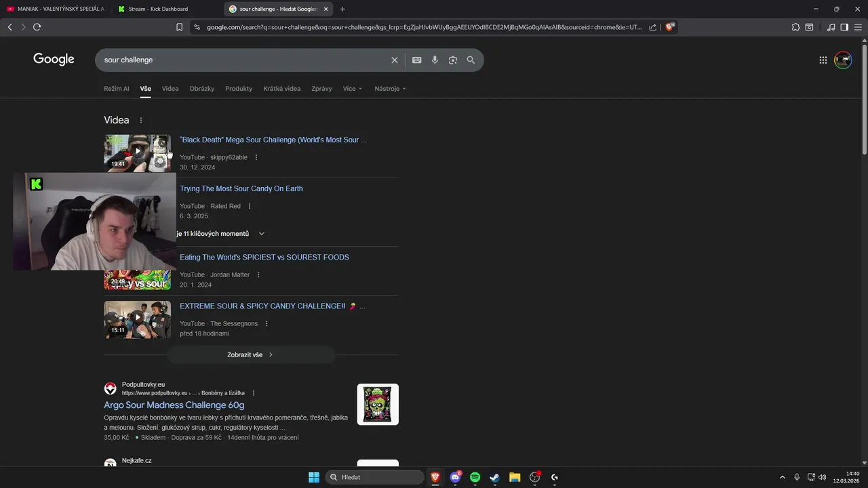The image size is (868, 488).
Task: Share this page from the address bar
Action: [x=652, y=27]
